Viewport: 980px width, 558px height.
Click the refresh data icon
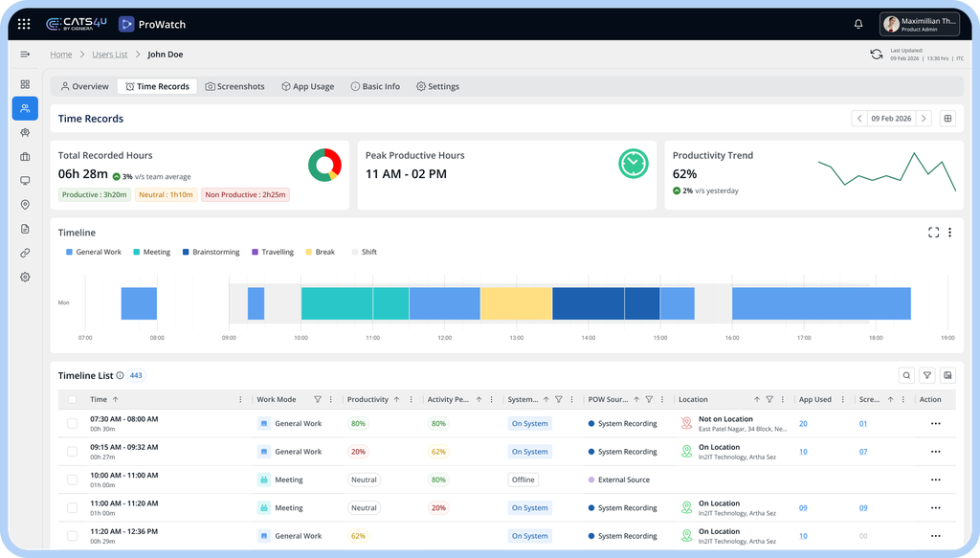pos(877,55)
